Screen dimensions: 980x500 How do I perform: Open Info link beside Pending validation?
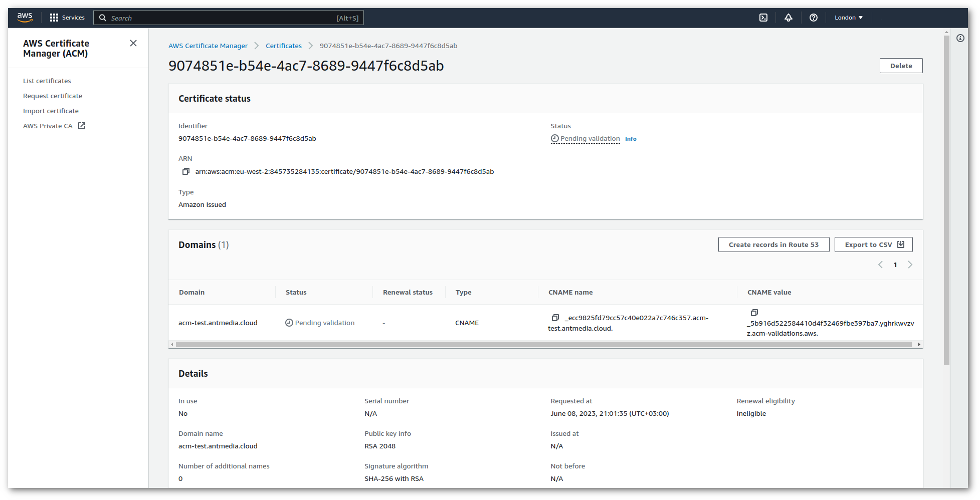click(x=631, y=139)
